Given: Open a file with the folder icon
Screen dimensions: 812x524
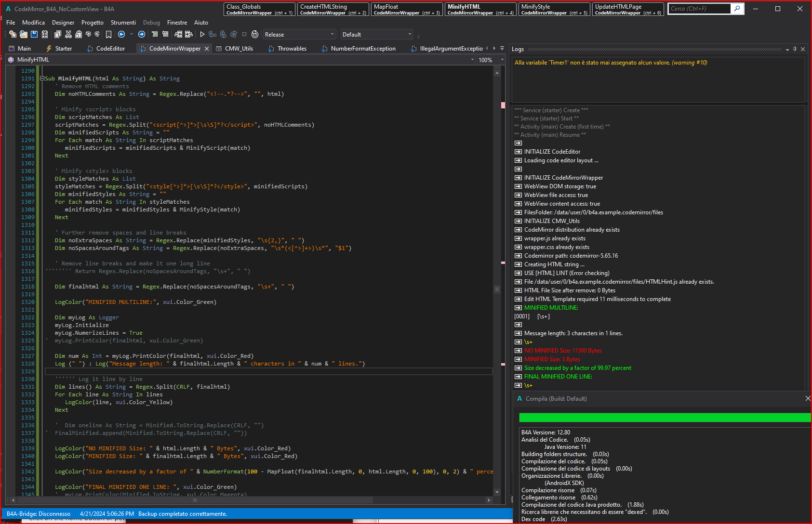Looking at the screenshot, I should click(23, 34).
